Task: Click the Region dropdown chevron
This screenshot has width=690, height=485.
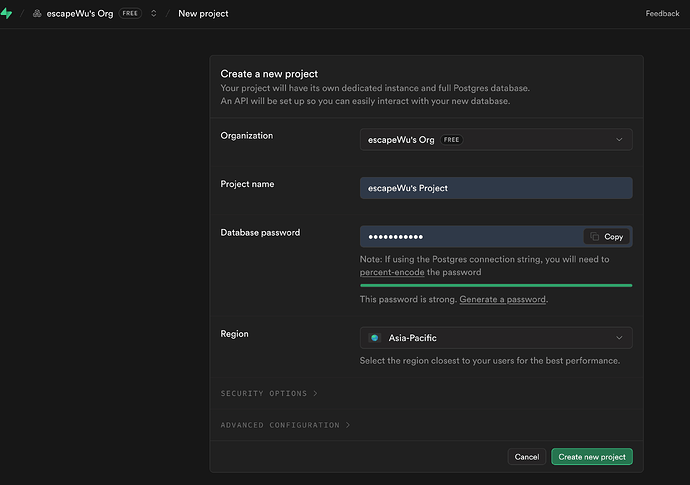Action: click(x=619, y=338)
